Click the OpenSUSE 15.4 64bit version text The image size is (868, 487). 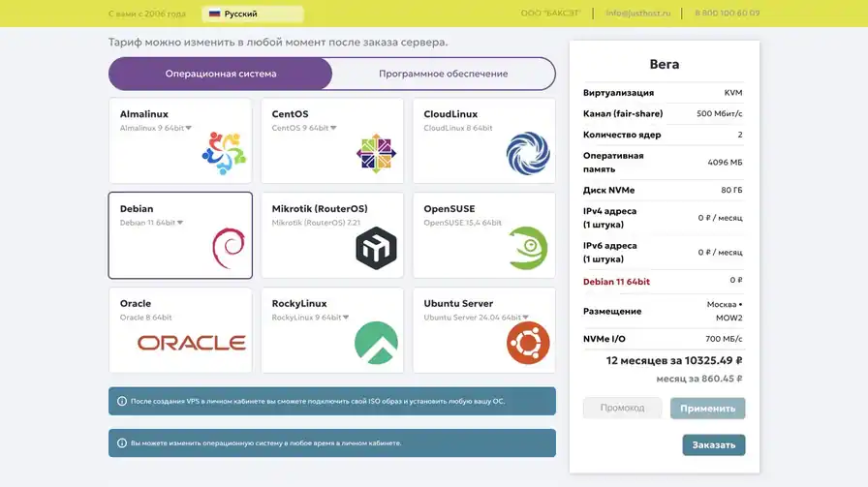[x=463, y=223]
